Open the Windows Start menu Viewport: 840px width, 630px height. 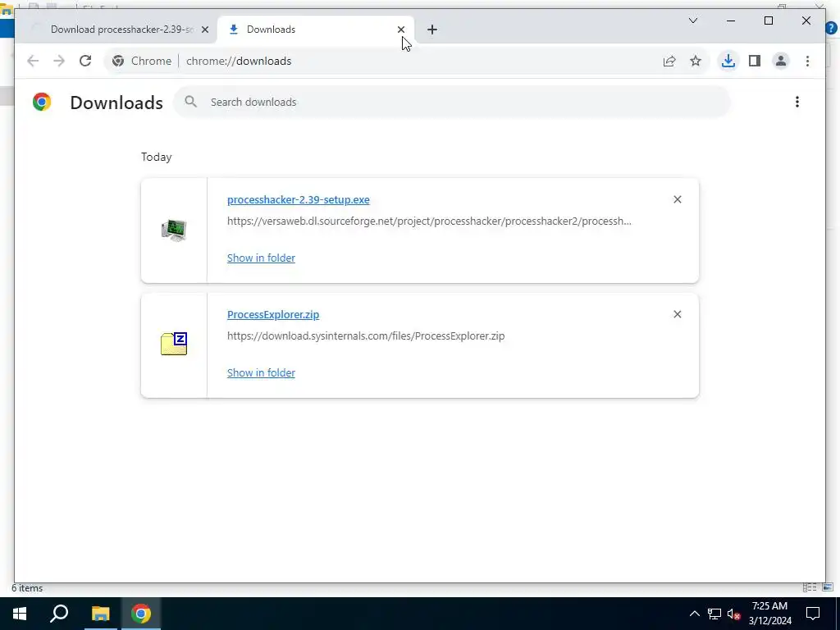point(20,614)
